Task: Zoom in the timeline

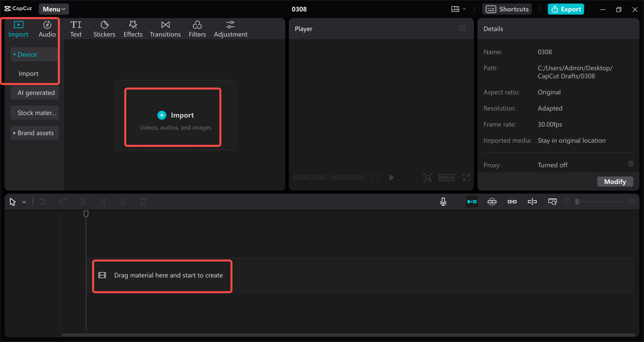Action: tap(631, 202)
